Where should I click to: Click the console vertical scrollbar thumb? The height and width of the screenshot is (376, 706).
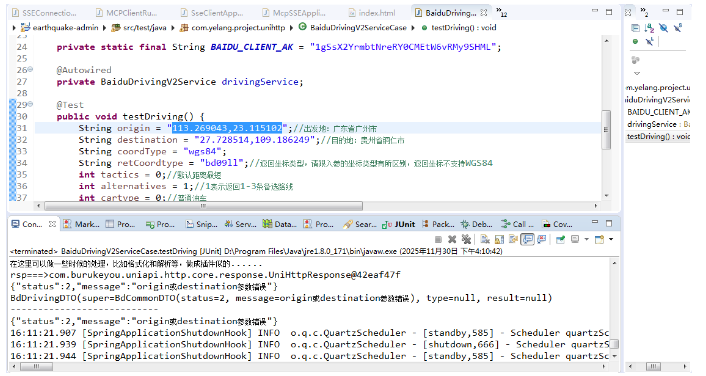click(613, 344)
